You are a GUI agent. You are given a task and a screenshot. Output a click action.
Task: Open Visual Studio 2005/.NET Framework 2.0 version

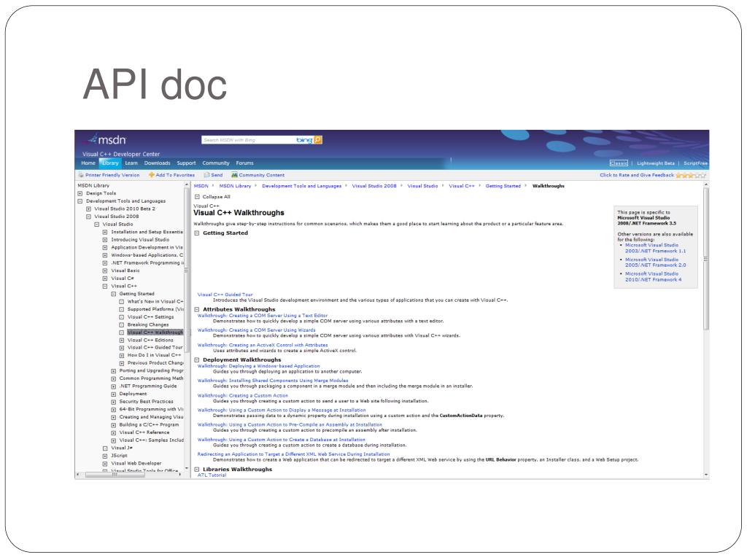click(656, 262)
